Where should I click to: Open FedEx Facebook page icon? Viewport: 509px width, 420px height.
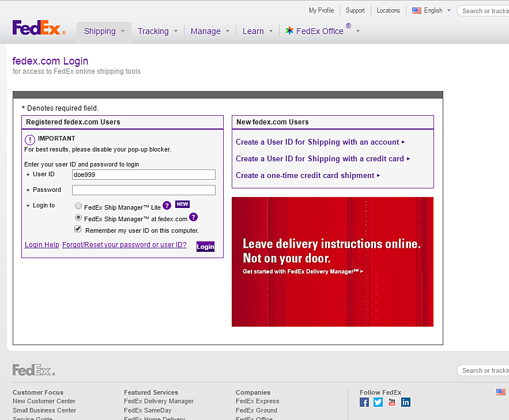(x=364, y=402)
